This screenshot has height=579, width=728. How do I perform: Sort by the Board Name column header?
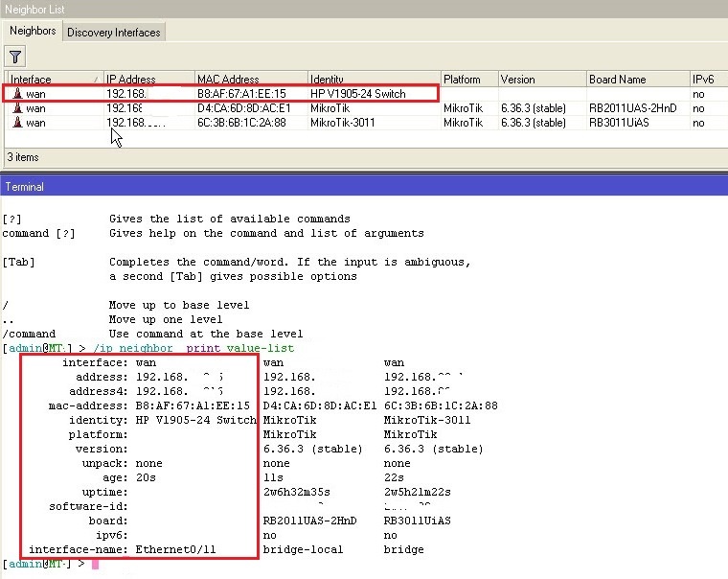(x=638, y=79)
